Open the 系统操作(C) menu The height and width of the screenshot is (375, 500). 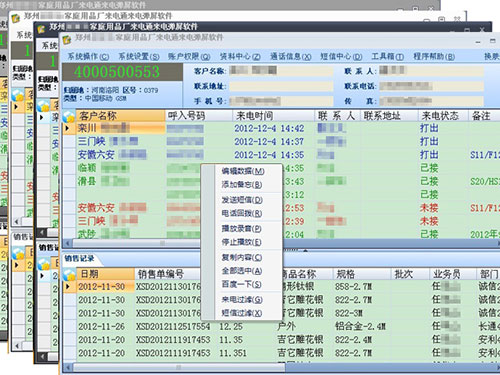(x=88, y=57)
